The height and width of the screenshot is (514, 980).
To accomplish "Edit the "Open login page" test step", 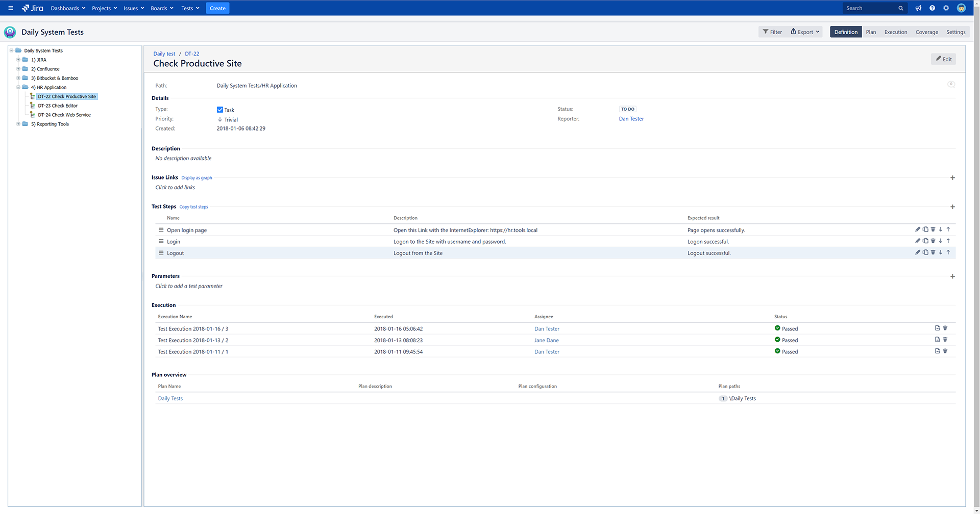I will click(x=918, y=229).
